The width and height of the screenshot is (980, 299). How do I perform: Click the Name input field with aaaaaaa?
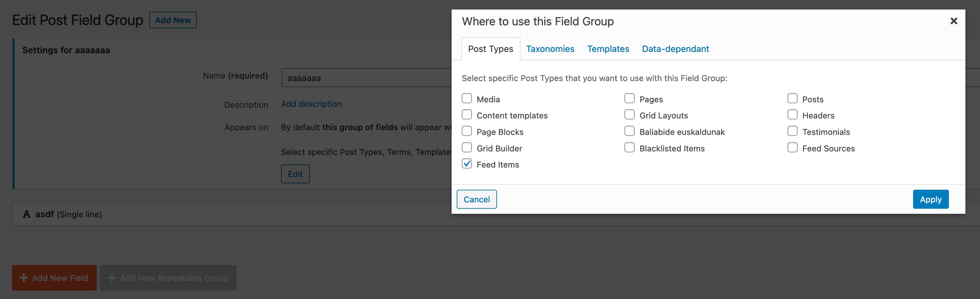pyautogui.click(x=367, y=78)
